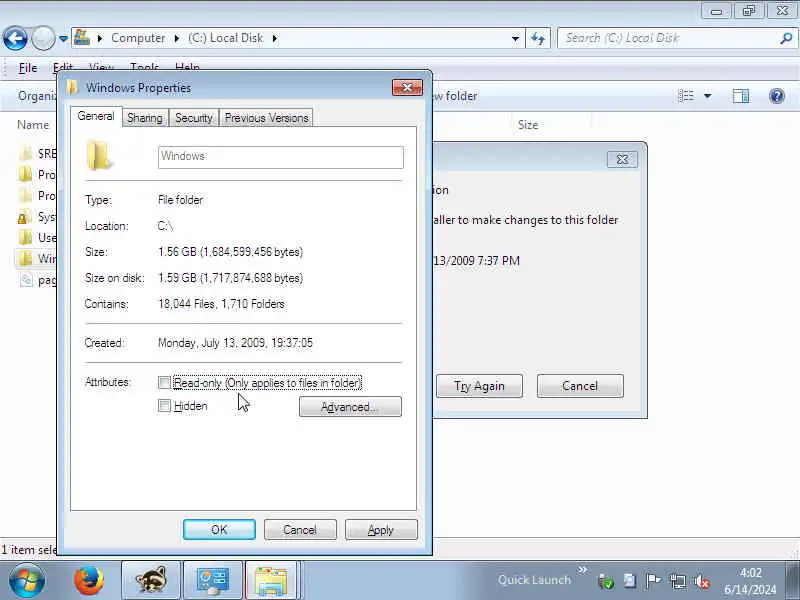
Task: Click the address bar Refresh icon
Action: click(x=538, y=38)
